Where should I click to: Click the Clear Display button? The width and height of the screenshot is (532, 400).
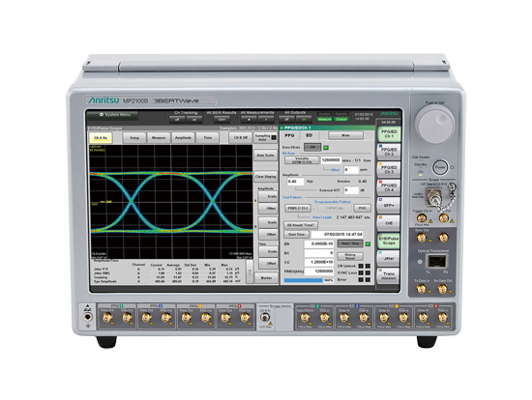[x=266, y=177]
